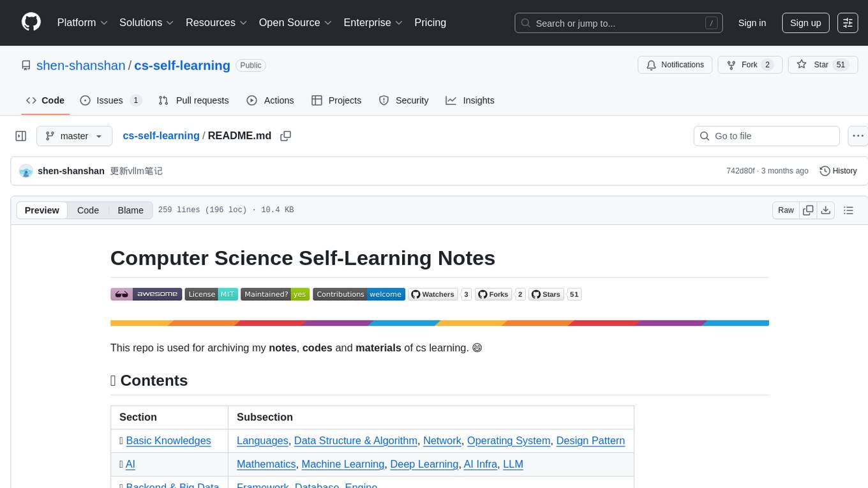Open shen-shanshan commit author avatar
The width and height of the screenshot is (868, 488).
pos(26,171)
